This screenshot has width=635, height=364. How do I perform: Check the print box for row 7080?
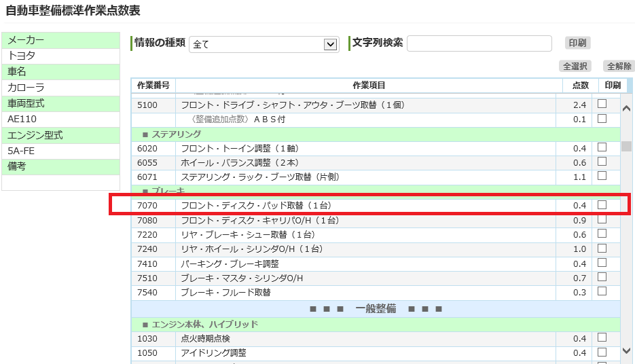click(602, 219)
